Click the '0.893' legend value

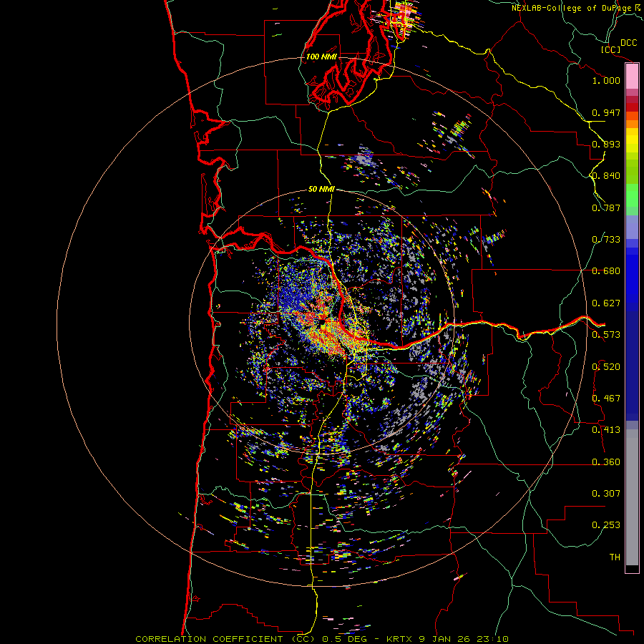606,144
